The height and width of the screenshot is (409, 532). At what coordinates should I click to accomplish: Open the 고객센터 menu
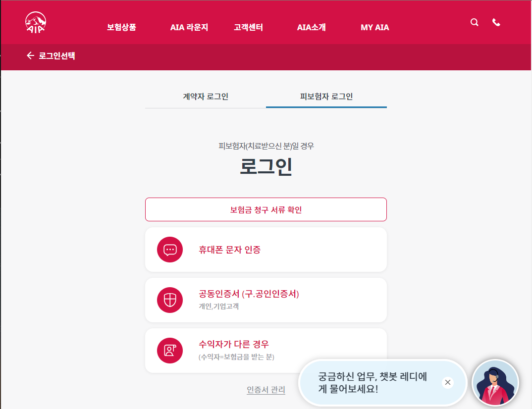coord(248,27)
